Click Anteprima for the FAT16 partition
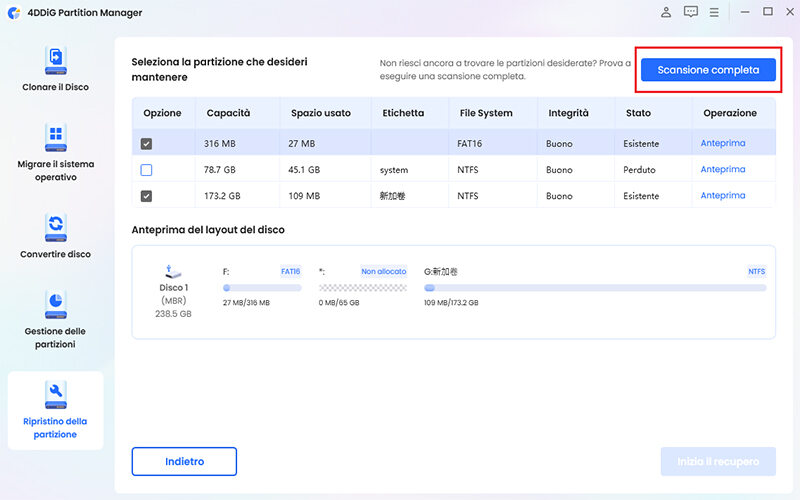Viewport: 800px width, 500px height. pyautogui.click(x=722, y=144)
